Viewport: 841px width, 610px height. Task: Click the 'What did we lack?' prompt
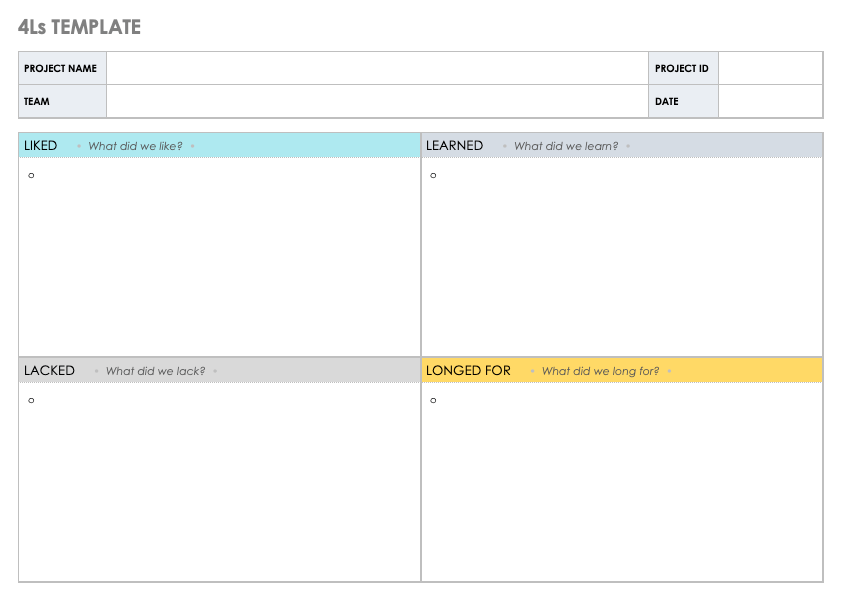pos(155,371)
